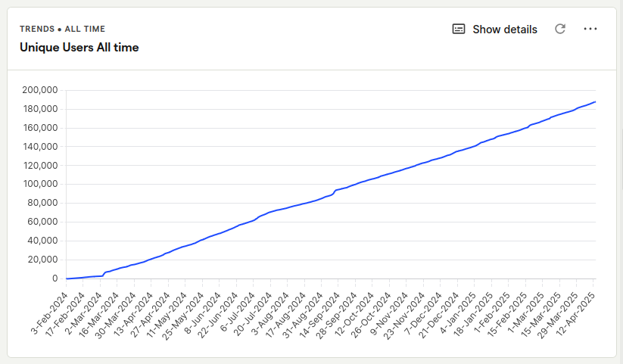Click the 25-May-2024 date label
The image size is (623, 364).
(x=182, y=316)
